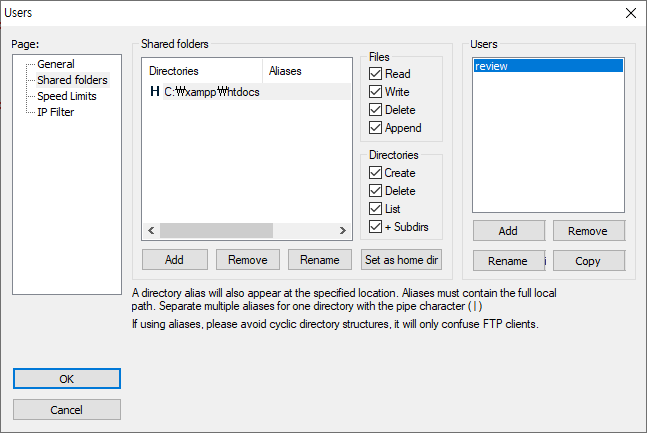Click the Aliases column header
This screenshot has width=647, height=433.
point(307,71)
